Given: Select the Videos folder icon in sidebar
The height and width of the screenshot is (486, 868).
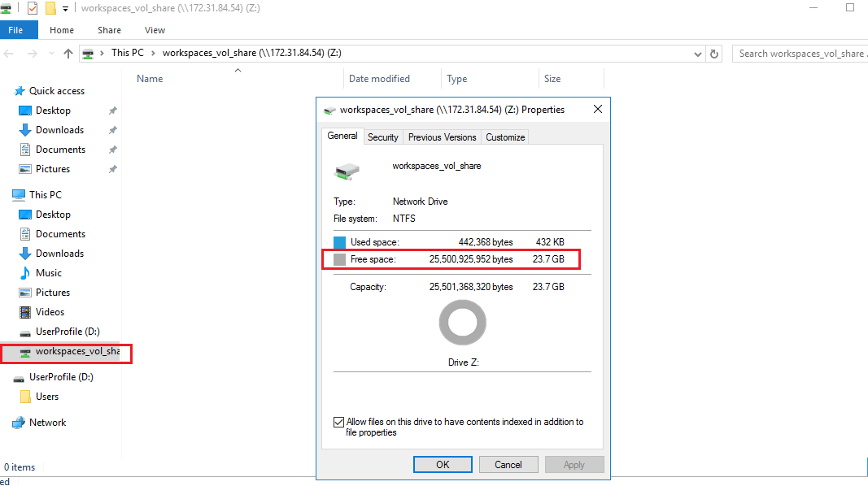Looking at the screenshot, I should (25, 312).
